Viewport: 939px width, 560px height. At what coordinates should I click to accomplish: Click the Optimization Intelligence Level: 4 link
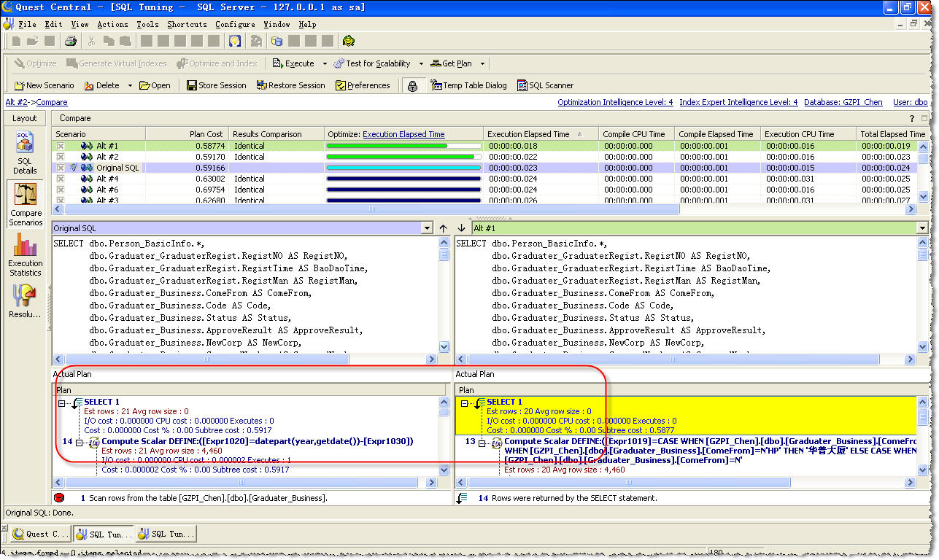click(x=615, y=103)
